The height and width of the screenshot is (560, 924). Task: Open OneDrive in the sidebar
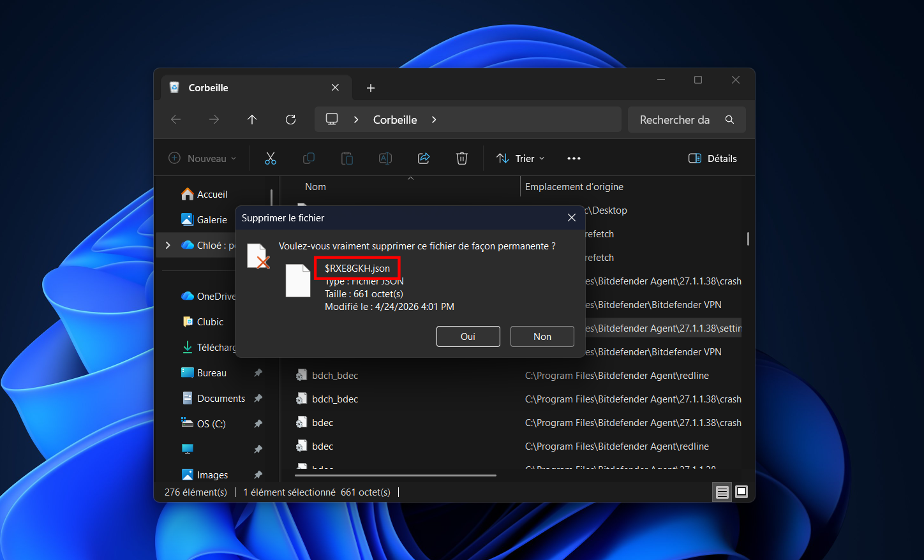click(209, 296)
